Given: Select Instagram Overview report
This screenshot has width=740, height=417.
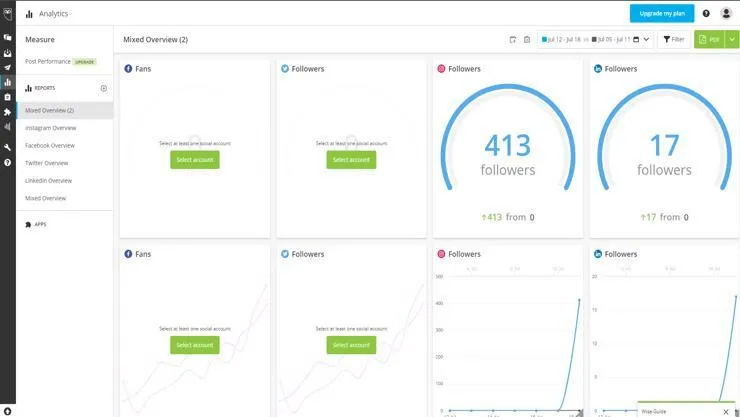Looking at the screenshot, I should (50, 128).
